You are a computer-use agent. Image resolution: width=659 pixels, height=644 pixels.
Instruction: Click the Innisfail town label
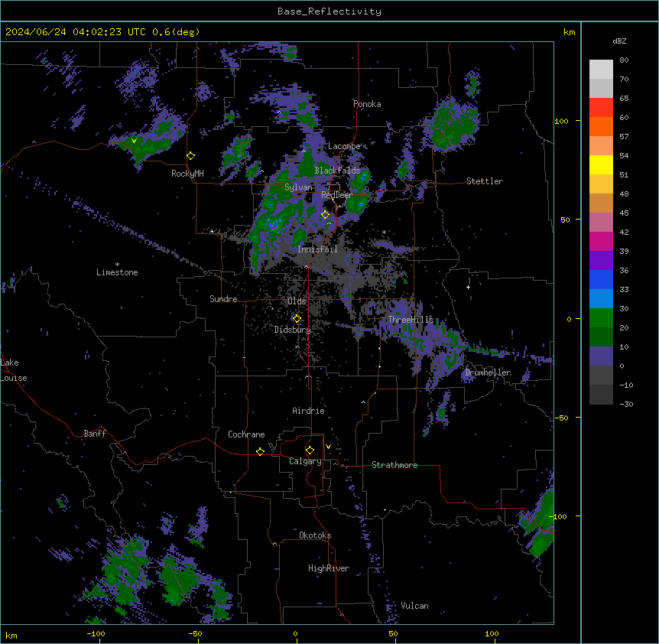pyautogui.click(x=317, y=249)
